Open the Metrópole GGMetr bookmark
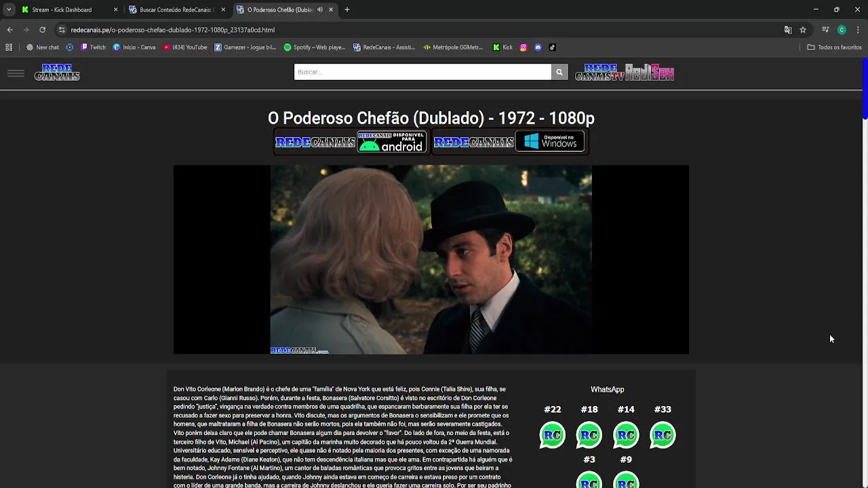868x488 pixels. [x=453, y=47]
